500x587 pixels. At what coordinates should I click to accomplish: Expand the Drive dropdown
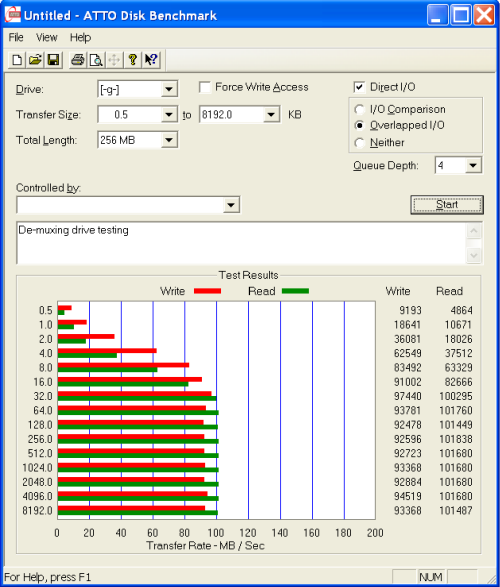click(x=169, y=89)
